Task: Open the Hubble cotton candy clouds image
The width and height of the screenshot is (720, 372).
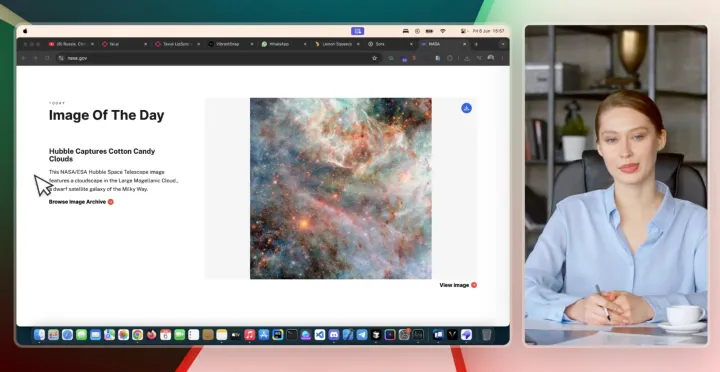Action: click(341, 188)
